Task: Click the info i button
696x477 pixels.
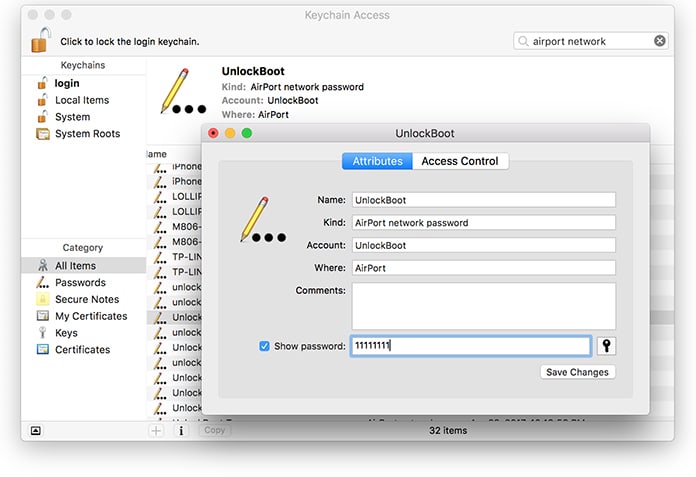Action: (x=181, y=430)
